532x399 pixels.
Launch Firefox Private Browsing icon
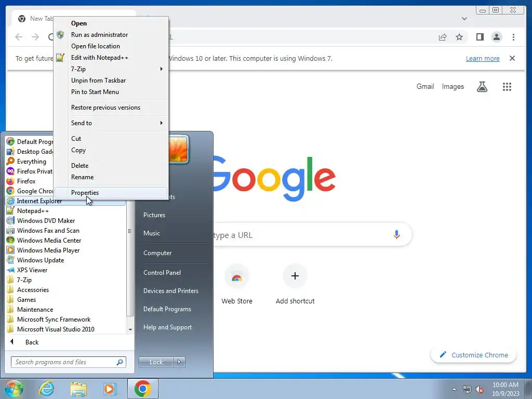pos(10,171)
